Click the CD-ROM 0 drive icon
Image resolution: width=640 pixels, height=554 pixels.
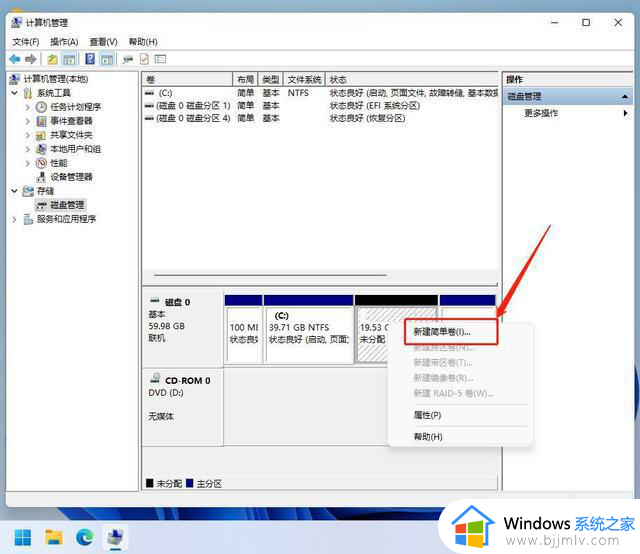pos(155,378)
